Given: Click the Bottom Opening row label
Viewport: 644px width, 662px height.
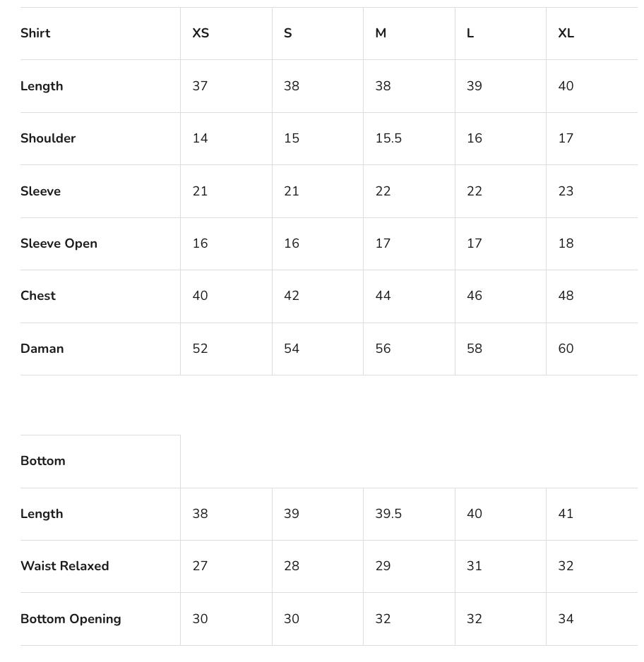Looking at the screenshot, I should [x=71, y=619].
